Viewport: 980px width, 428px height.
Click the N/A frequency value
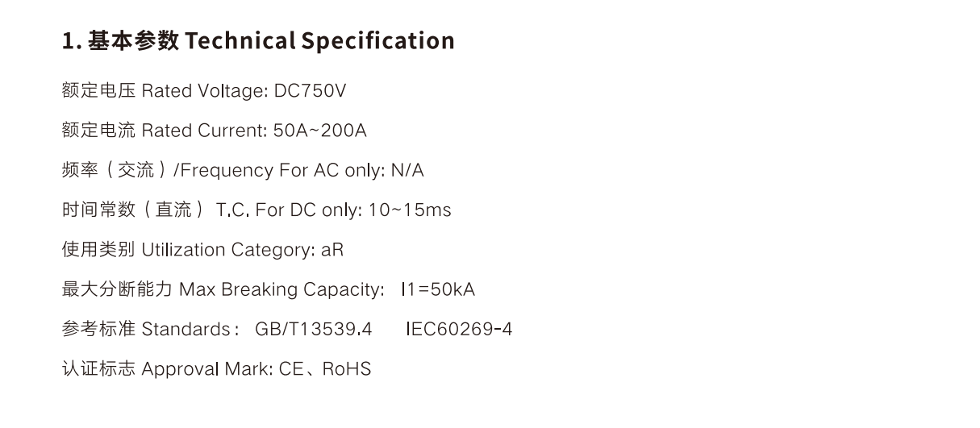tap(407, 171)
